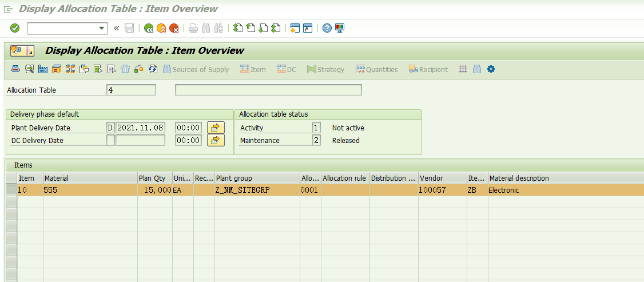Click the purple grid icon
This screenshot has width=644, height=282.
click(463, 69)
